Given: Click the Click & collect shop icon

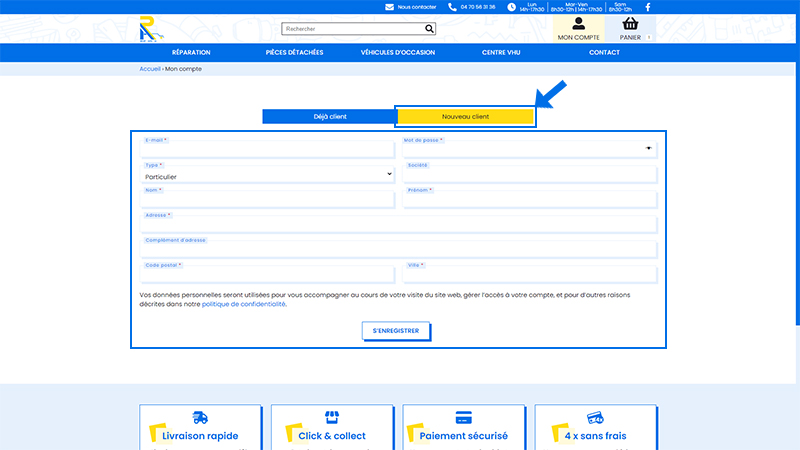Looking at the screenshot, I should [x=332, y=418].
